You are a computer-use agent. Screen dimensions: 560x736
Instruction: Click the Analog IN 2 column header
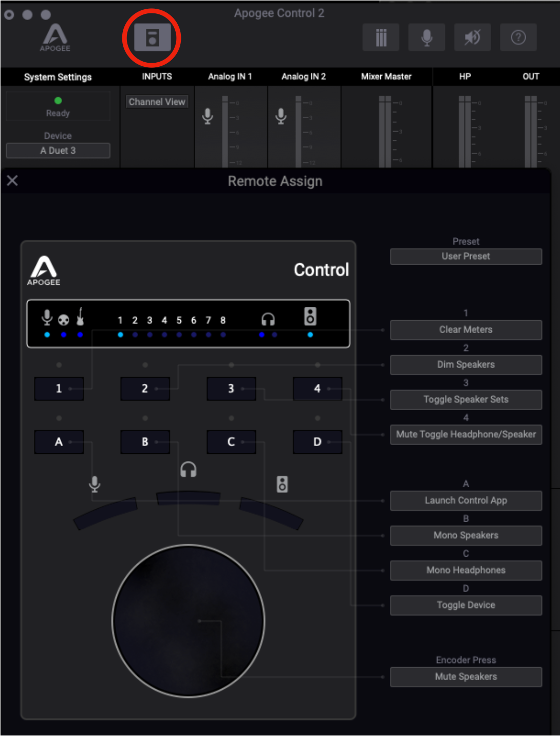pos(304,77)
